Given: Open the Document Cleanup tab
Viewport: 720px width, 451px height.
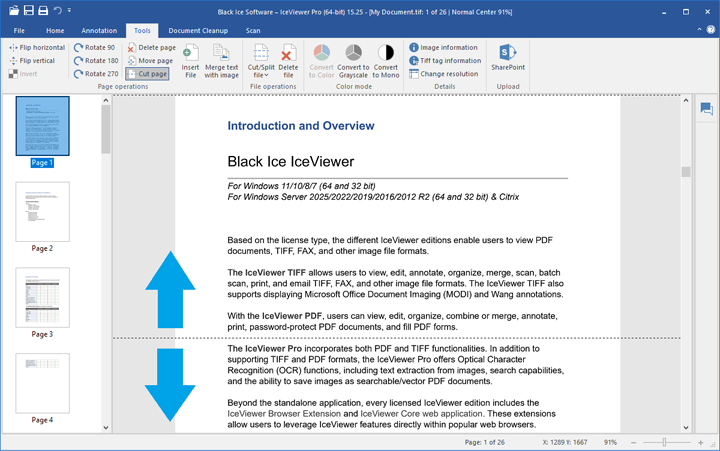Looking at the screenshot, I should point(198,31).
